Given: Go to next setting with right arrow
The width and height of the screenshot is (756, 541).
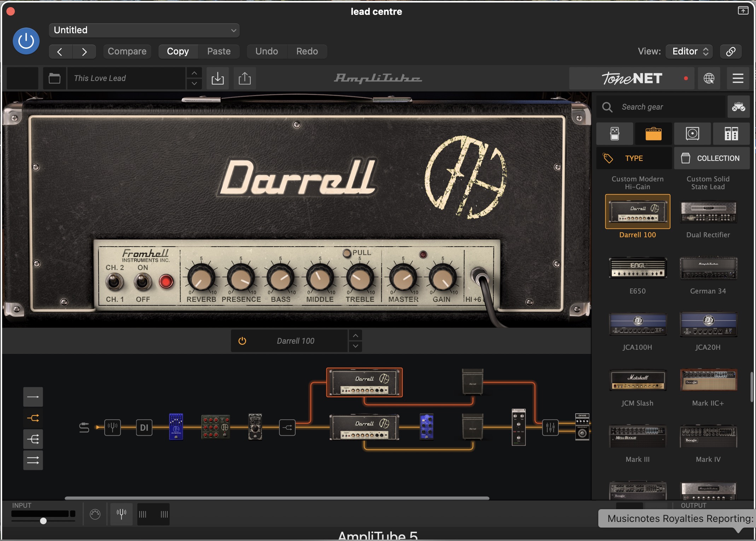Looking at the screenshot, I should 84,52.
